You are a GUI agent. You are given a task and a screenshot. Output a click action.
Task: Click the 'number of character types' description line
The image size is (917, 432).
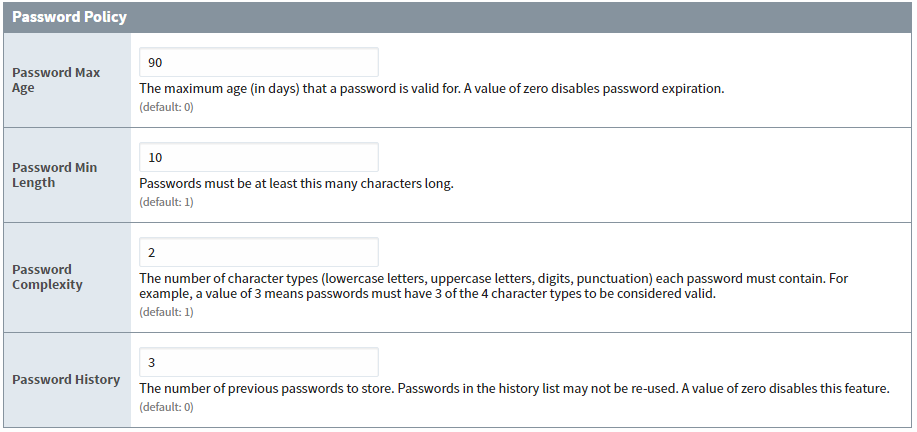point(494,278)
